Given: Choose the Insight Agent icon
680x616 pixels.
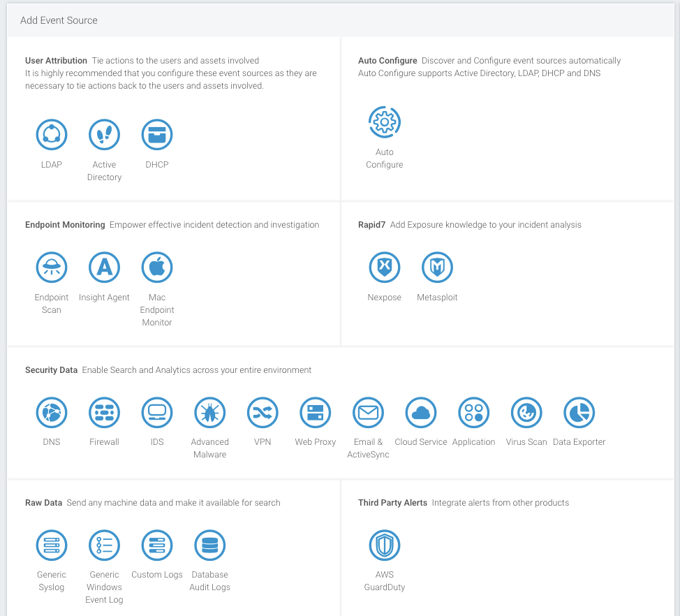Looking at the screenshot, I should coord(104,267).
